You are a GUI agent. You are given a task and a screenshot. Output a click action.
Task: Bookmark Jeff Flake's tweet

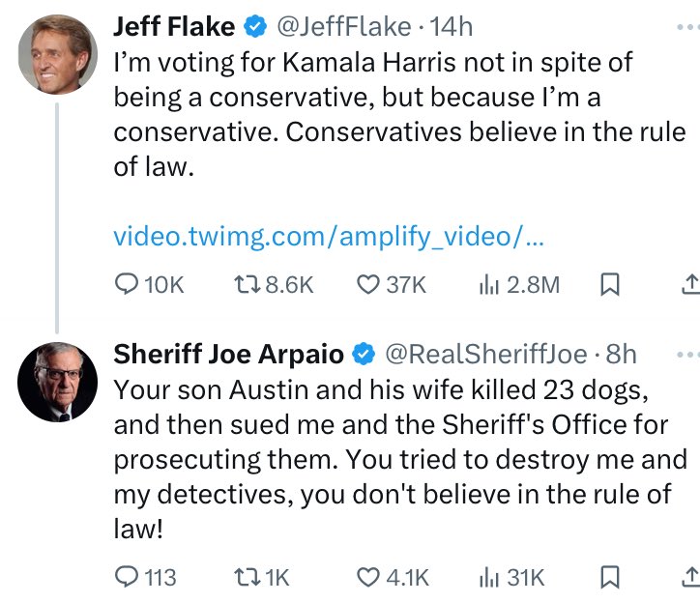tap(610, 284)
